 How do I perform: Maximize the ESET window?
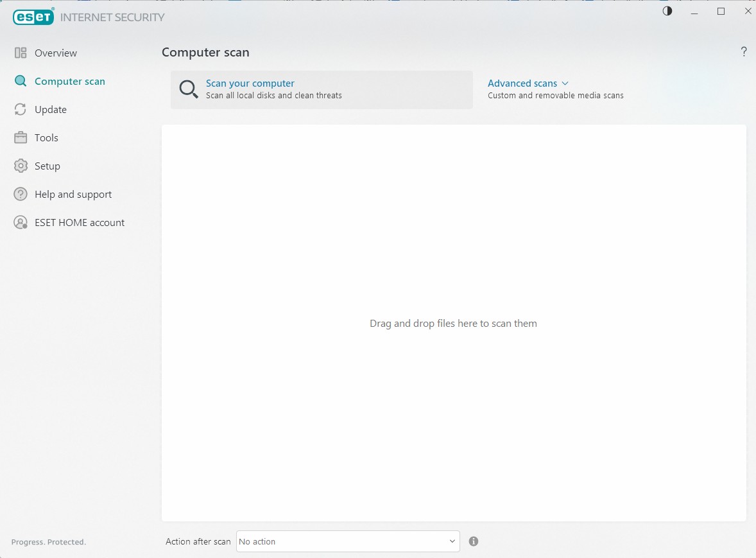tap(721, 11)
